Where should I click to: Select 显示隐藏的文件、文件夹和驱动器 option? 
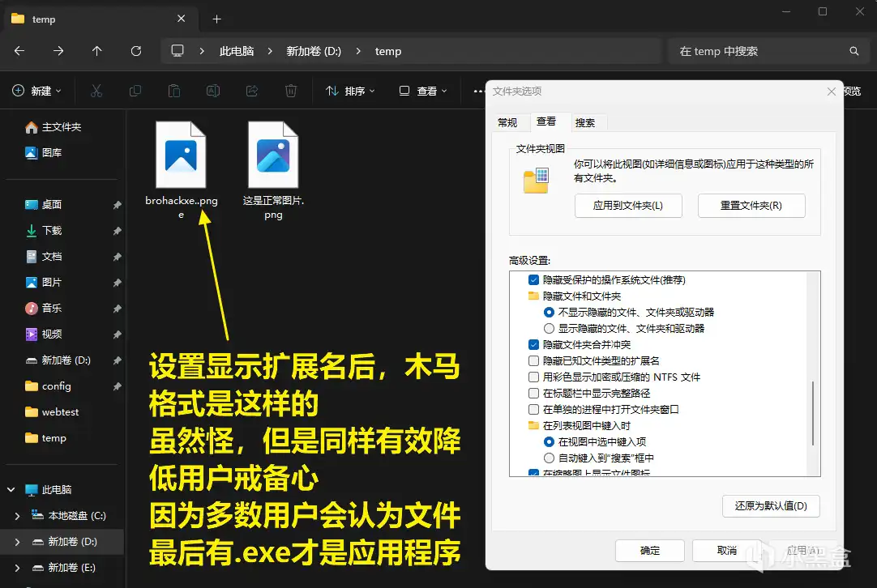(x=549, y=328)
